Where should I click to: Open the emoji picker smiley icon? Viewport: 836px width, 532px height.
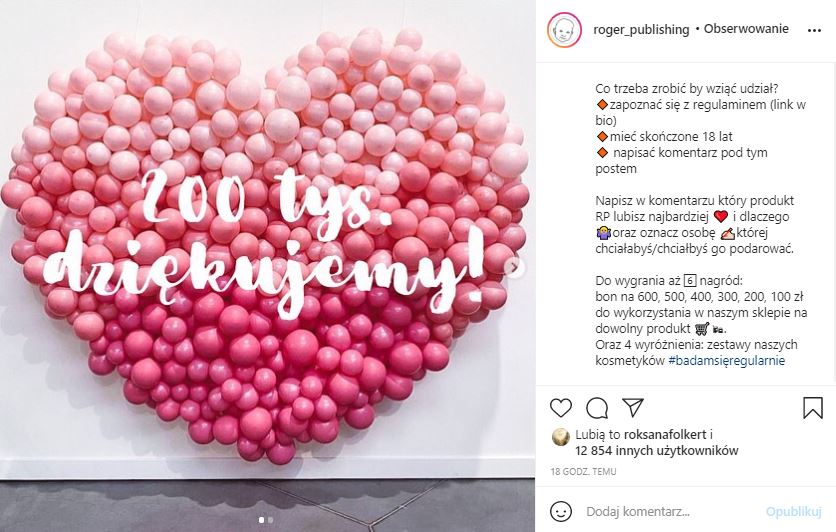pyautogui.click(x=560, y=512)
